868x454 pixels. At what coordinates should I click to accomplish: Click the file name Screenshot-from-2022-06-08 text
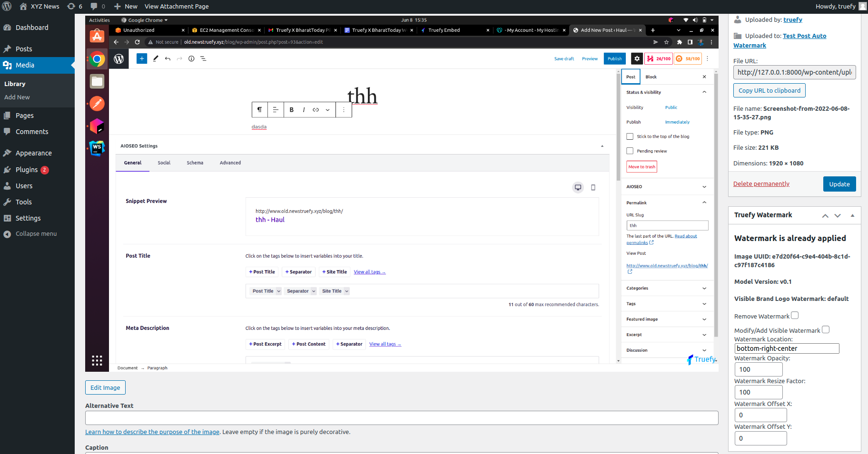(x=791, y=113)
